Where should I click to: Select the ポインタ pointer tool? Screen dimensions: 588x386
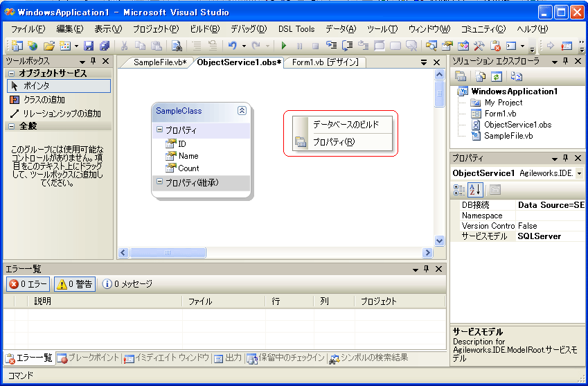coord(59,86)
